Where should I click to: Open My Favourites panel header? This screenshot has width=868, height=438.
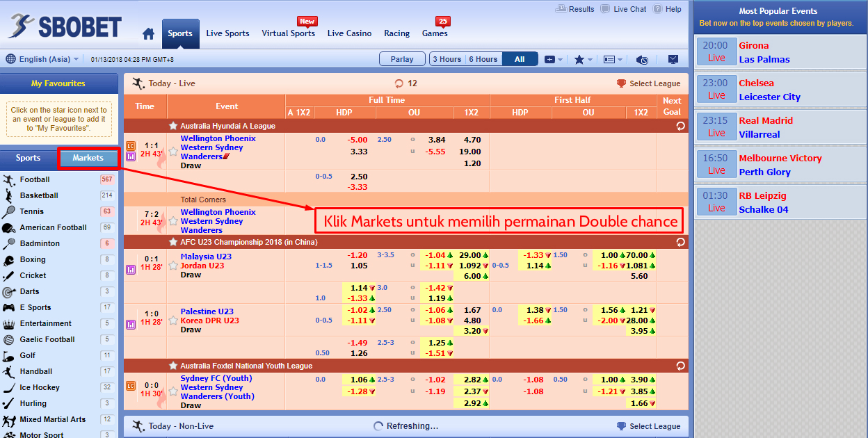58,83
